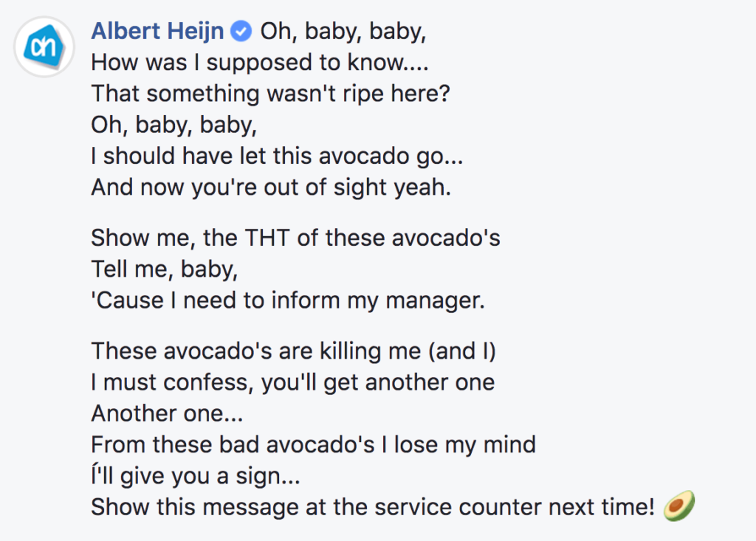The image size is (756, 541).
Task: Click 'I should have let this avocado go...'
Action: [278, 156]
